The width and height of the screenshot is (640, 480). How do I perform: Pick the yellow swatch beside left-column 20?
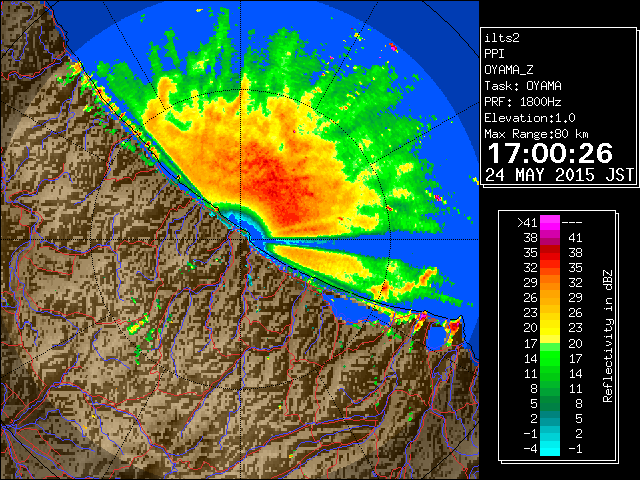pyautogui.click(x=550, y=328)
